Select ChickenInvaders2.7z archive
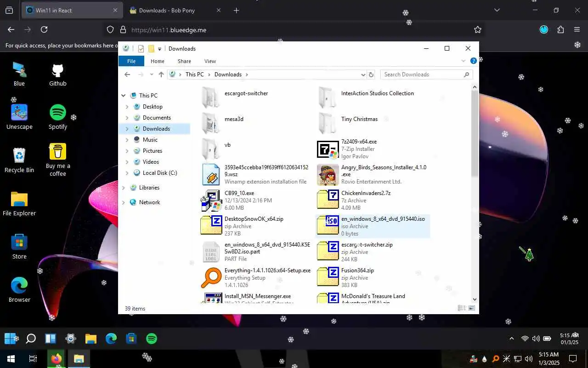 coord(373,201)
